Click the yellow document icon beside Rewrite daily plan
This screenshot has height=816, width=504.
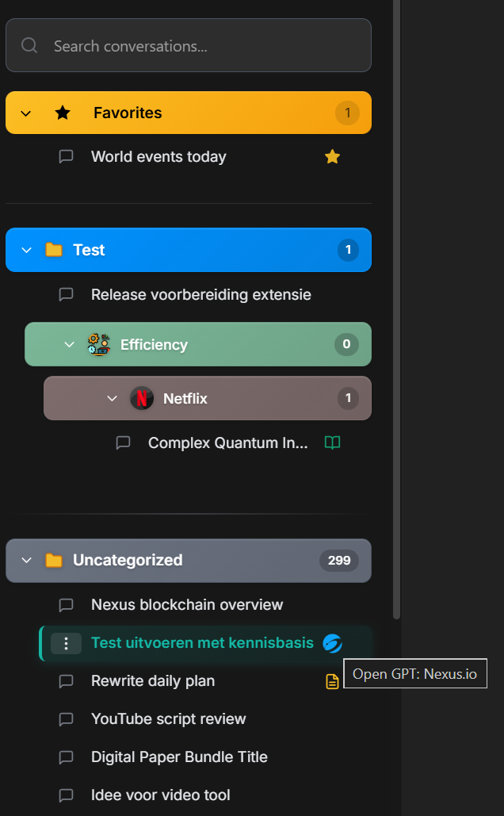(x=332, y=680)
